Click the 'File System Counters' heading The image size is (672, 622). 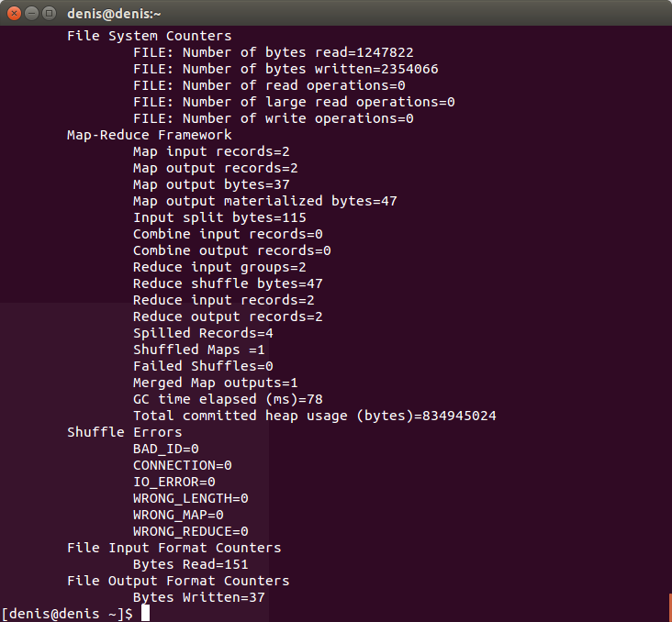pyautogui.click(x=149, y=36)
